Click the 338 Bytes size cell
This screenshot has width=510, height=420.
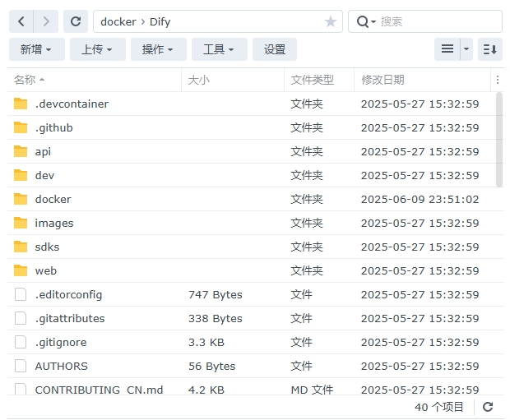pos(216,318)
